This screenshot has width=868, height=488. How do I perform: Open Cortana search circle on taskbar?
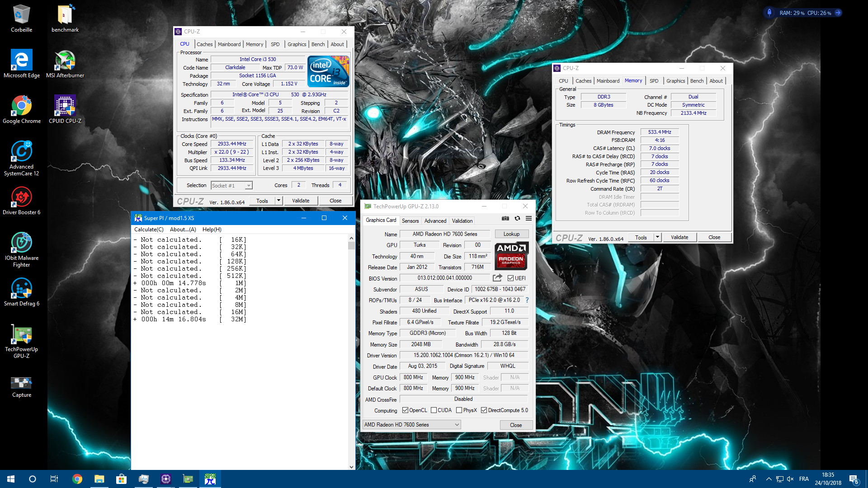(33, 479)
